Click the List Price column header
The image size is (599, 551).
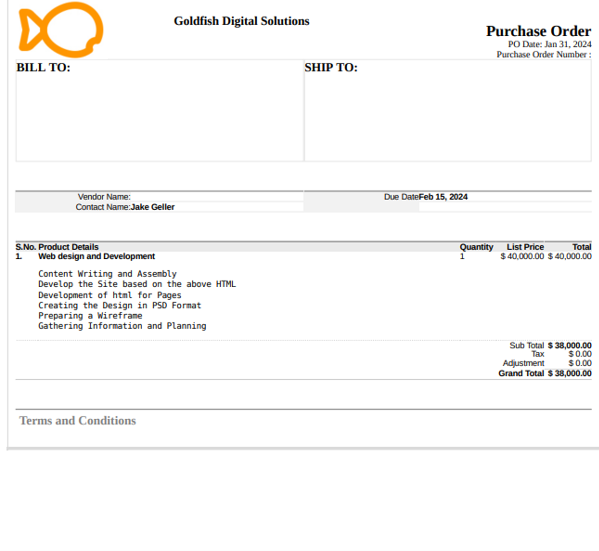[x=525, y=247]
